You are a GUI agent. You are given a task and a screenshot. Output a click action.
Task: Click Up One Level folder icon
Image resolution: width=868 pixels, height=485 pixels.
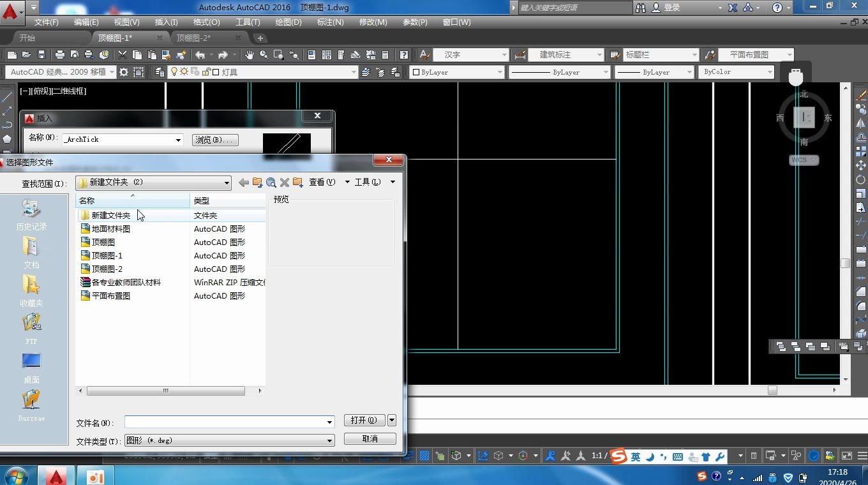pos(257,183)
